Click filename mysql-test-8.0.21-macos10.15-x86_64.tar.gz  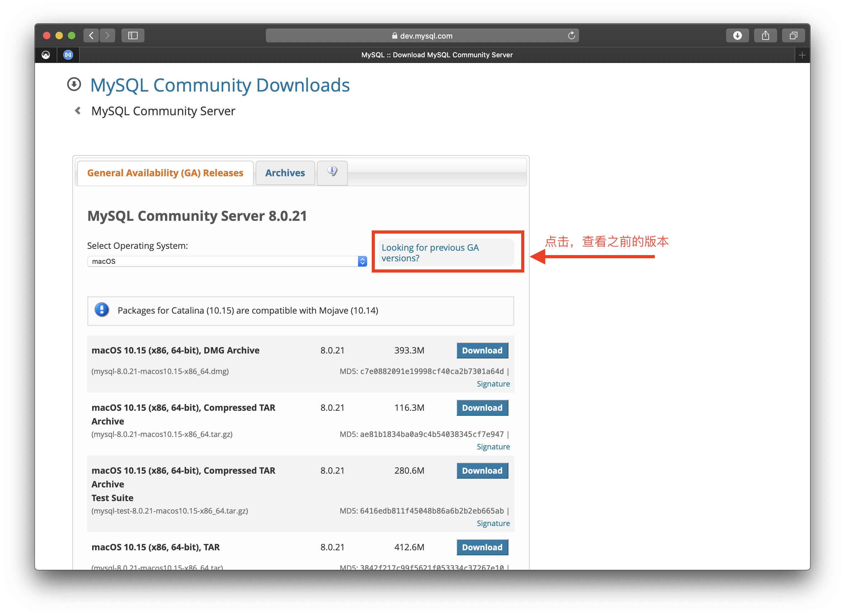coord(170,511)
